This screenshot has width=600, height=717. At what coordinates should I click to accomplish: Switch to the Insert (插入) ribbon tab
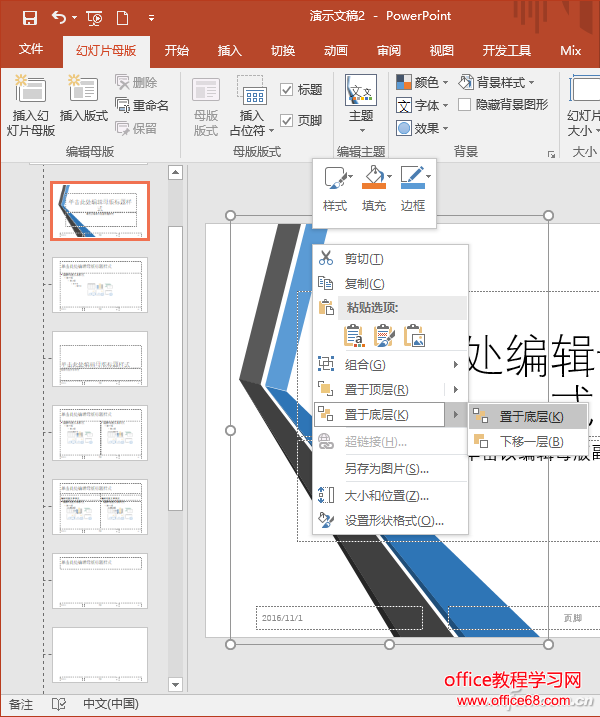pos(230,51)
